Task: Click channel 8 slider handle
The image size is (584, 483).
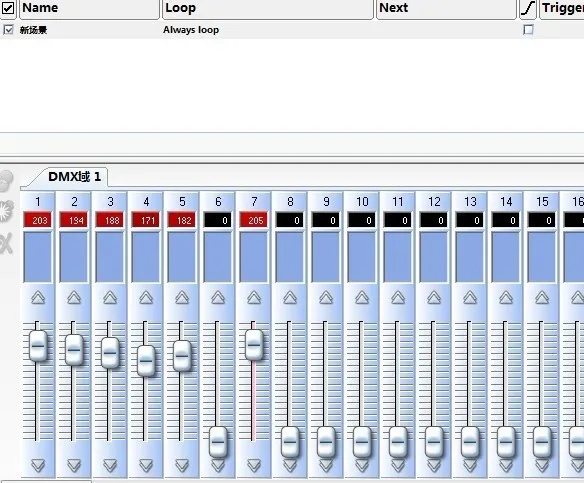Action: [290, 442]
